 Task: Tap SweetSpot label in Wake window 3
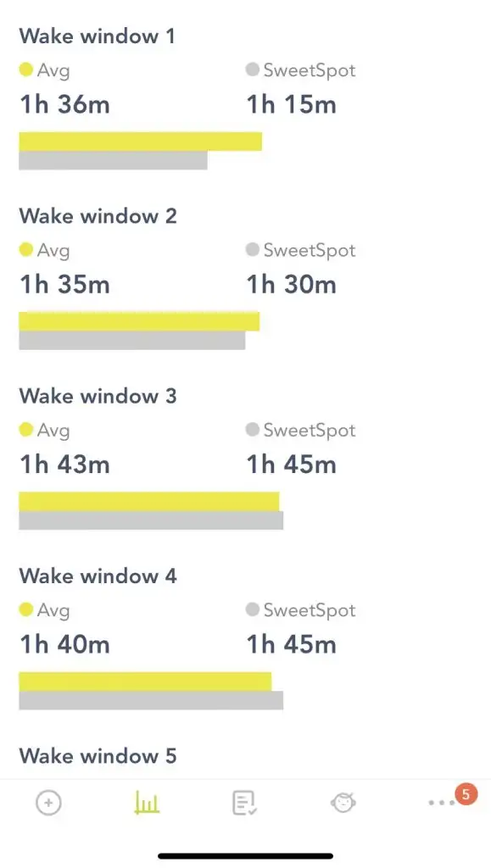[x=310, y=430]
